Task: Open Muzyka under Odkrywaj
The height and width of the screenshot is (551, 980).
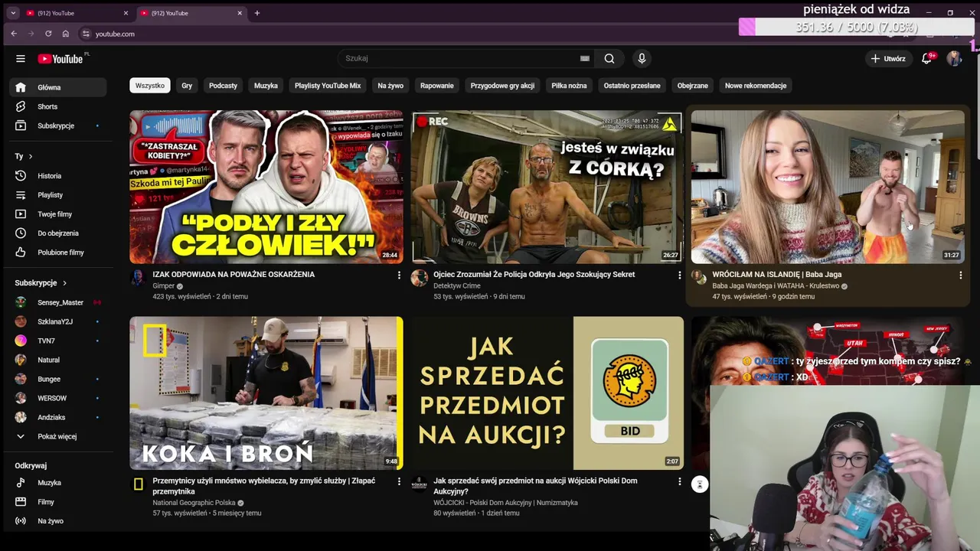Action: tap(58, 483)
